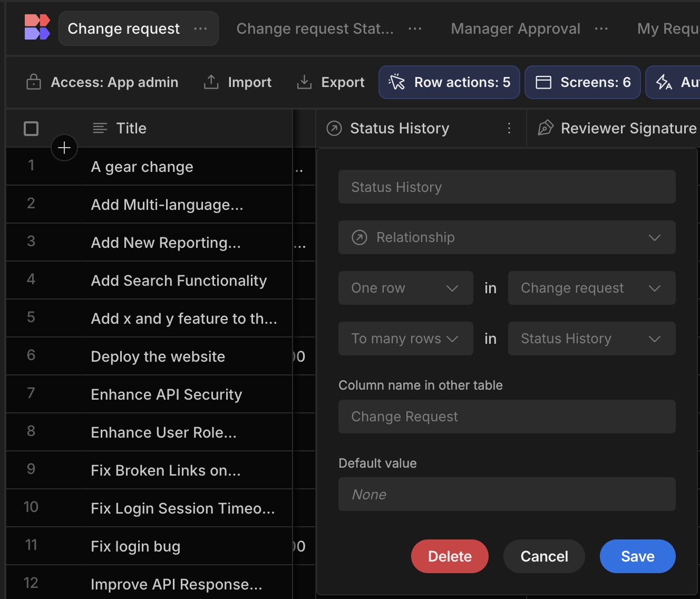Click the Status History column relationship icon
700x599 pixels.
[x=334, y=128]
